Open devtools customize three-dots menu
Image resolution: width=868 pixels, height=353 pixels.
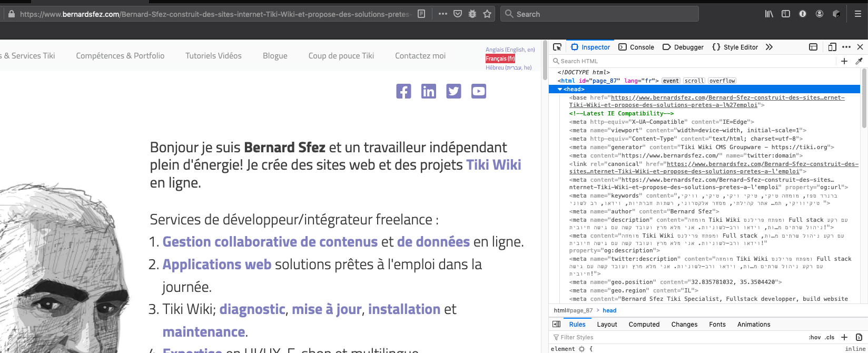(x=846, y=47)
